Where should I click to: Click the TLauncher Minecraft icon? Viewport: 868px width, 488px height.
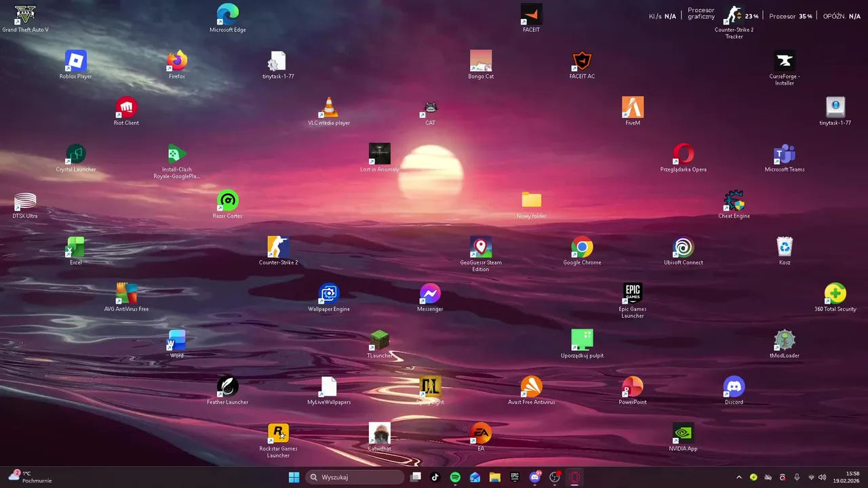click(x=380, y=344)
